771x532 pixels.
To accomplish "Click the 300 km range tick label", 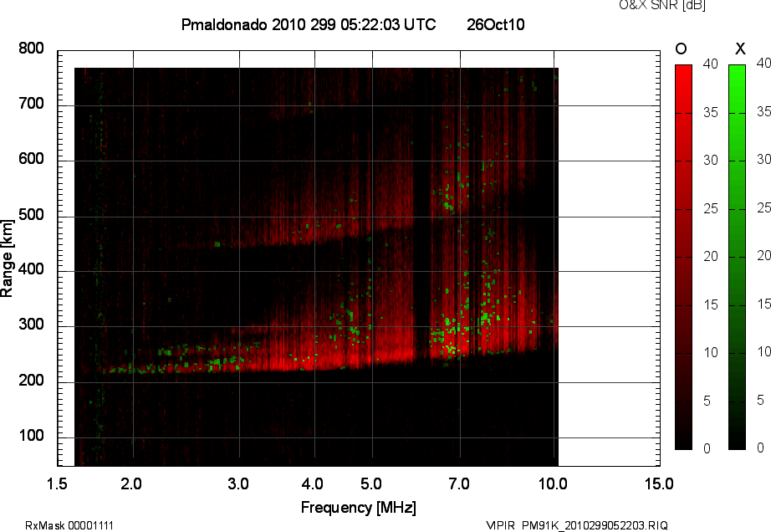I will (31, 325).
